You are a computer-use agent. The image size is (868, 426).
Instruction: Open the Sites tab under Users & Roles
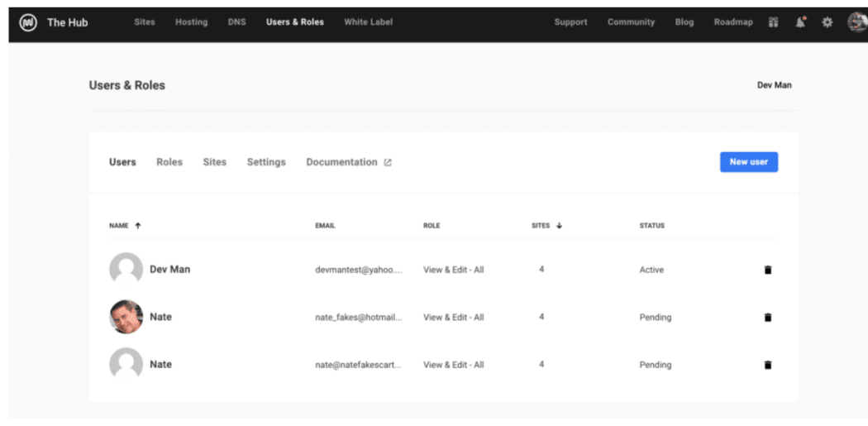(215, 162)
